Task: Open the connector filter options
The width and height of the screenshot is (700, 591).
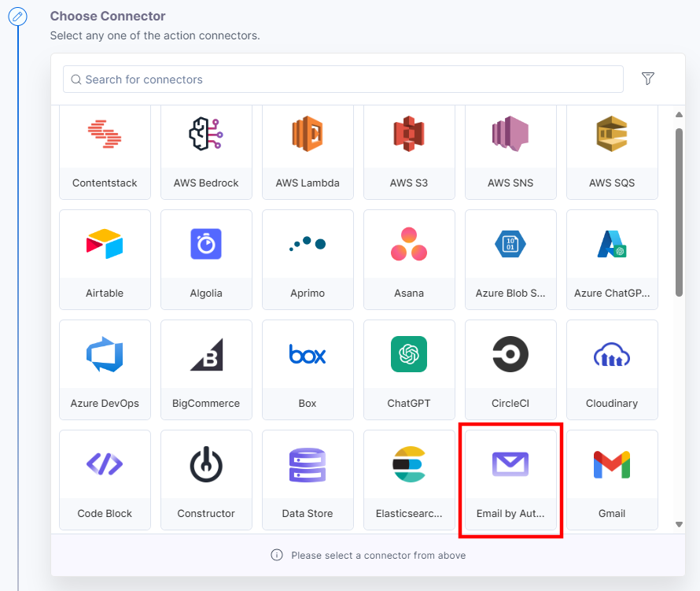Action: tap(647, 79)
